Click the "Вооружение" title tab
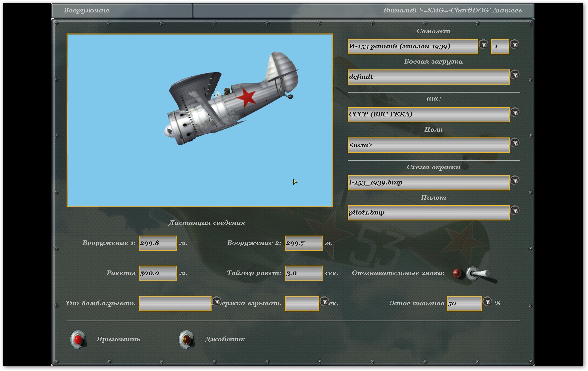Image resolution: width=588 pixels, height=371 pixels. pyautogui.click(x=122, y=11)
